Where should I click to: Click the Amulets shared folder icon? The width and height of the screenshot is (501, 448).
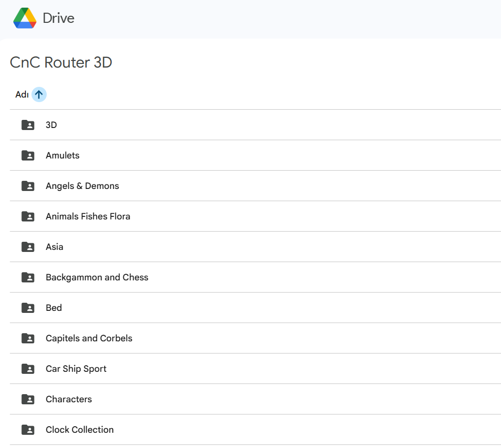[28, 155]
